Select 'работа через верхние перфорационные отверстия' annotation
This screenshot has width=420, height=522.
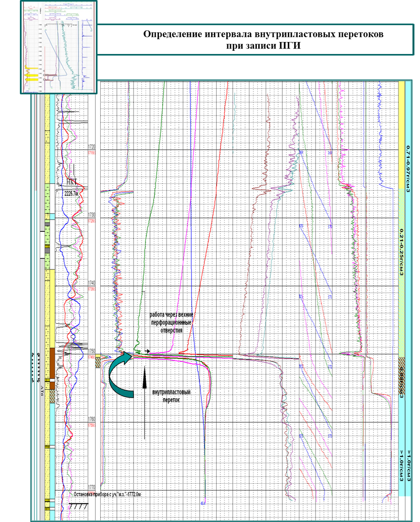tap(171, 322)
